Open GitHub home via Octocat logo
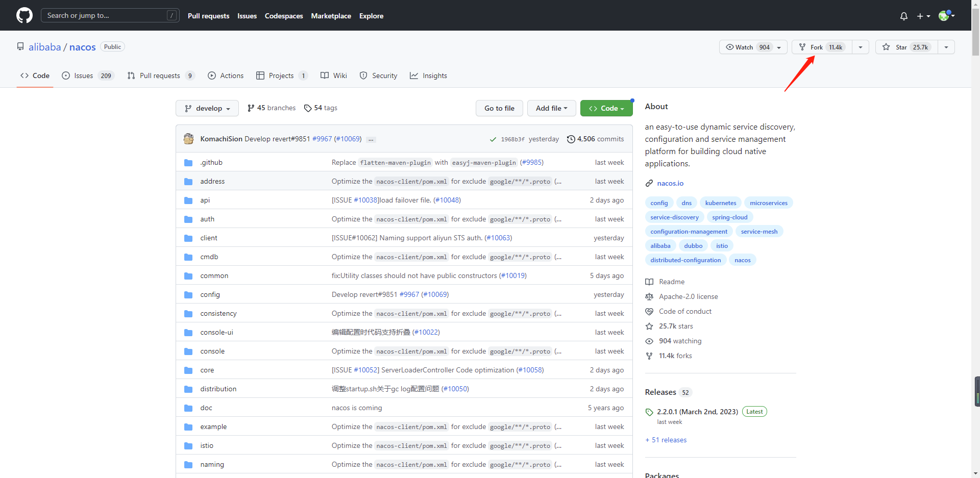The height and width of the screenshot is (478, 980). tap(24, 15)
